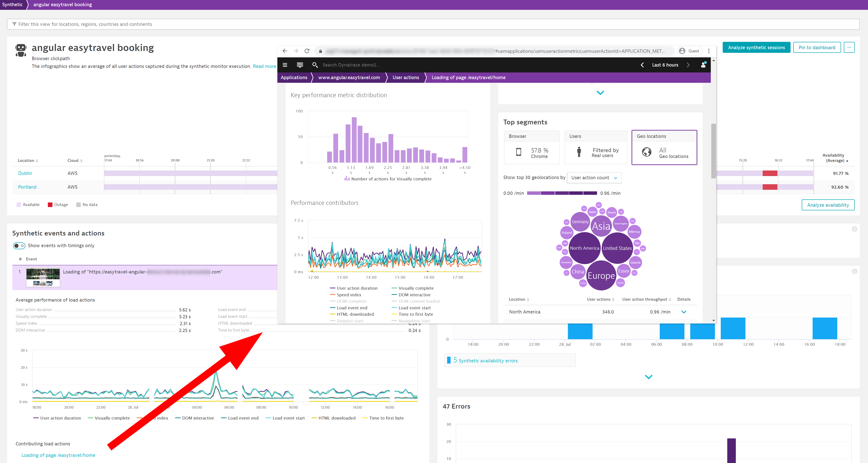This screenshot has height=463, width=868.
Task: Click the info icon in upper right panel
Action: (854, 229)
